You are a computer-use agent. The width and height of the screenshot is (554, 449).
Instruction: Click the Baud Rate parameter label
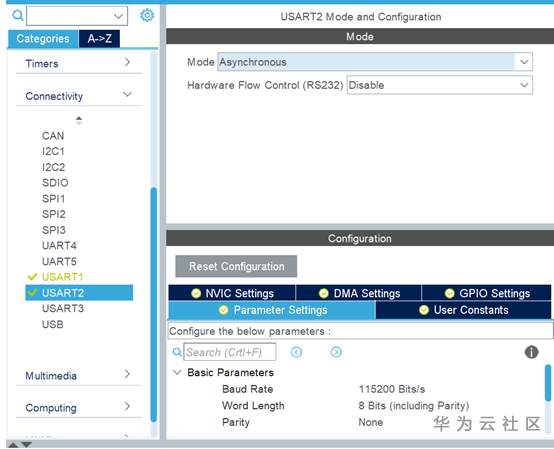click(248, 389)
